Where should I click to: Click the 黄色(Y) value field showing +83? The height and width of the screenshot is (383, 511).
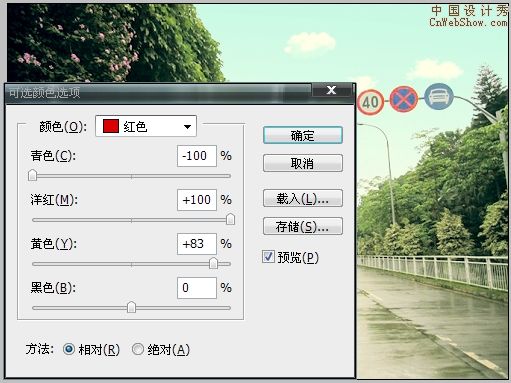(197, 244)
